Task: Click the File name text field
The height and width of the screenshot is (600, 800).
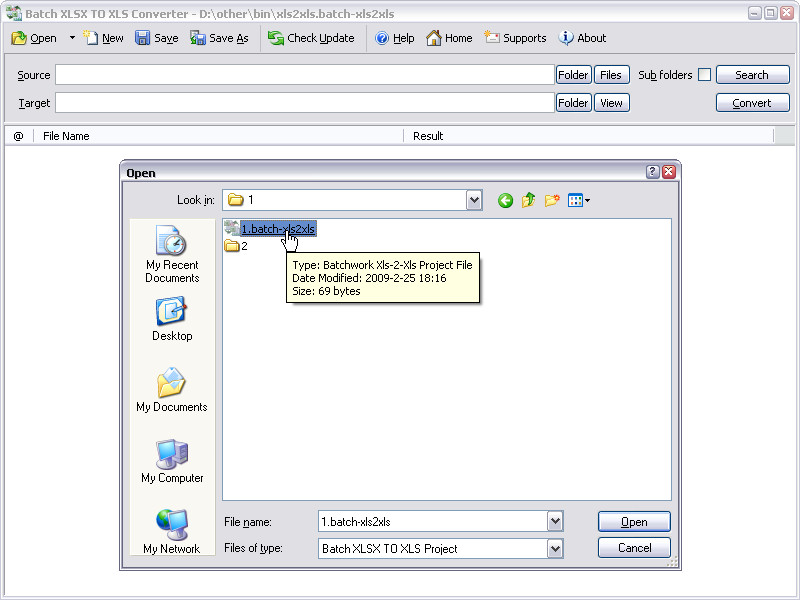Action: point(433,522)
